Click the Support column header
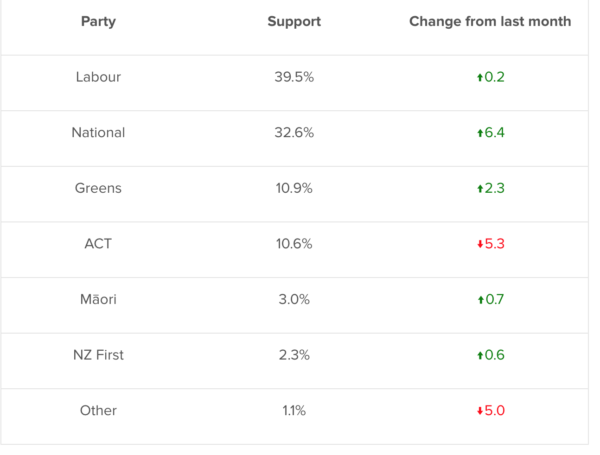Viewport: 600px width, 455px height. tap(294, 21)
